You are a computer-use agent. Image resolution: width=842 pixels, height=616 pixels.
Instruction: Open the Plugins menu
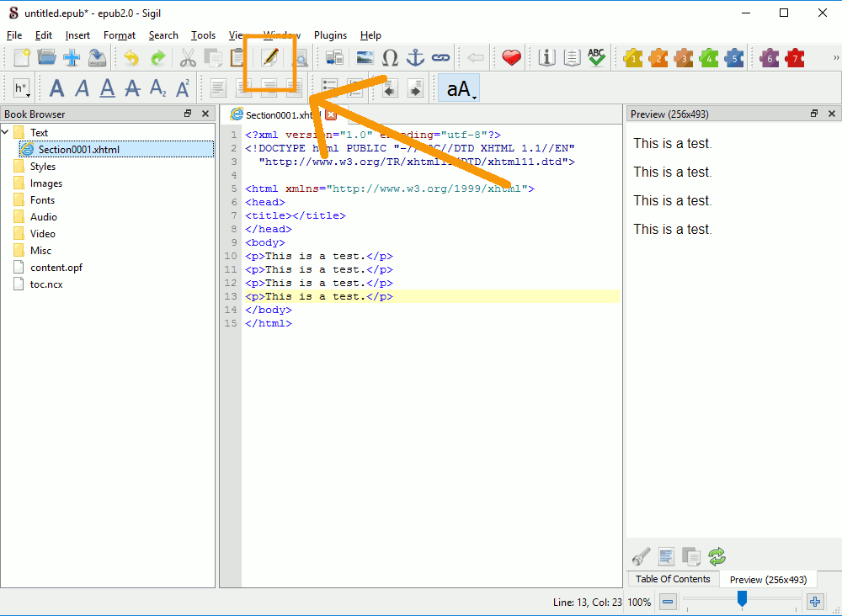tap(330, 35)
